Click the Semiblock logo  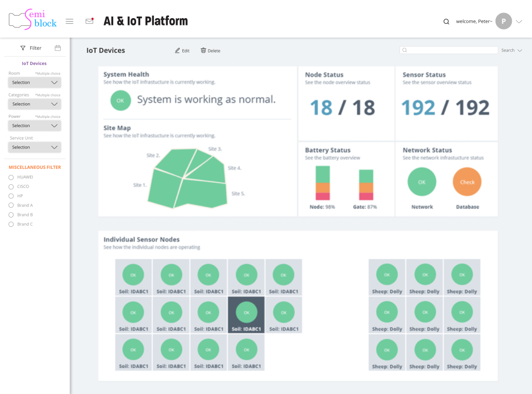click(x=33, y=20)
